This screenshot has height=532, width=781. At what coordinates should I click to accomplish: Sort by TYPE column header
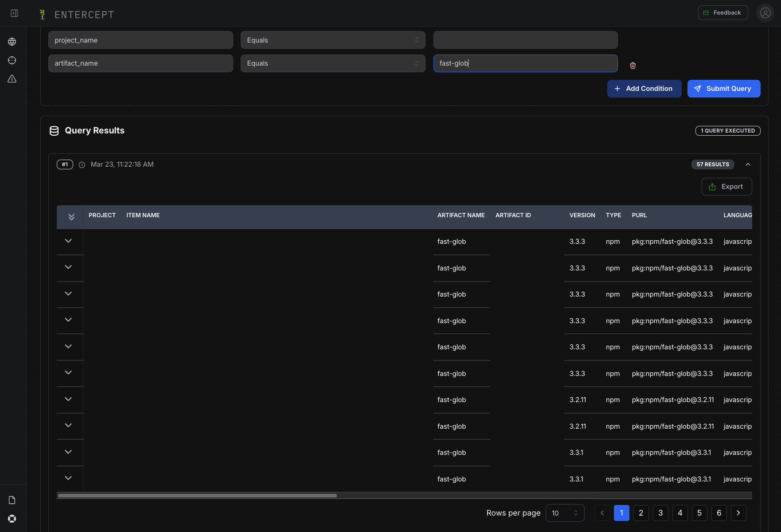pyautogui.click(x=613, y=215)
